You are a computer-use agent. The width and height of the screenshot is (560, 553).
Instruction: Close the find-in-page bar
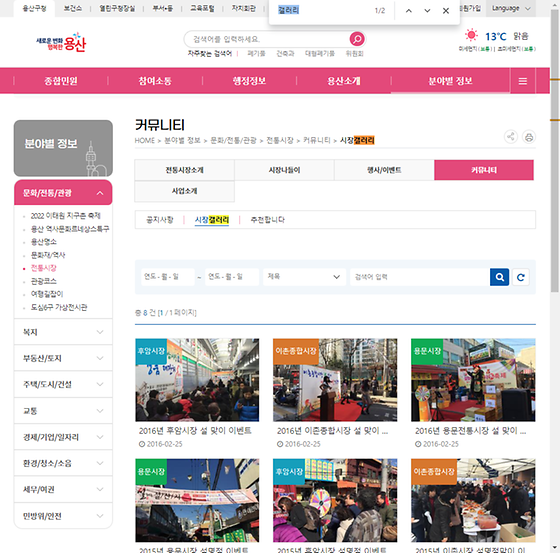(446, 11)
